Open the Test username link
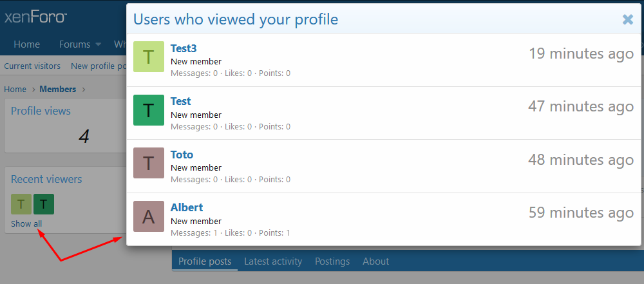This screenshot has width=644, height=284. (180, 101)
